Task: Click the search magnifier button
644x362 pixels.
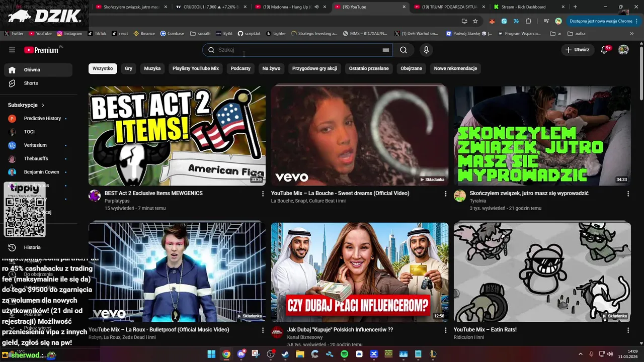Action: click(x=404, y=50)
